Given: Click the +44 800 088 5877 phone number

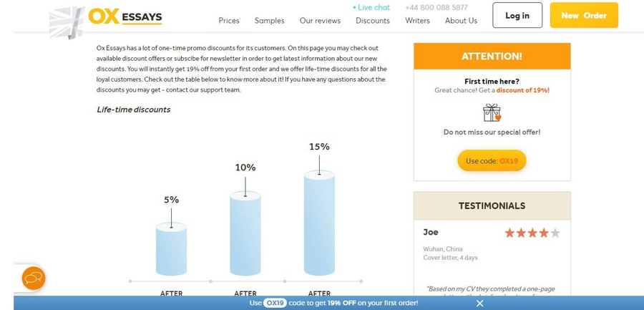Looking at the screenshot, I should pyautogui.click(x=436, y=7).
